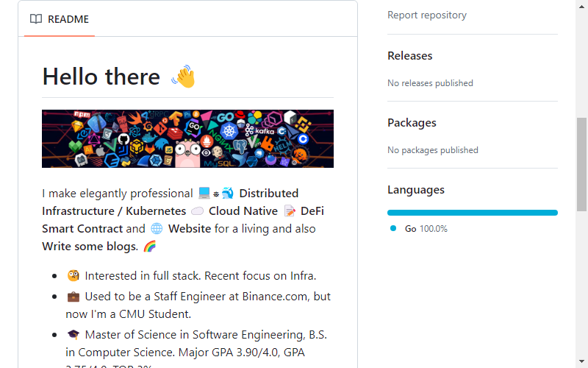Click the whale Docker emoji
This screenshot has height=368, width=588.
(228, 193)
